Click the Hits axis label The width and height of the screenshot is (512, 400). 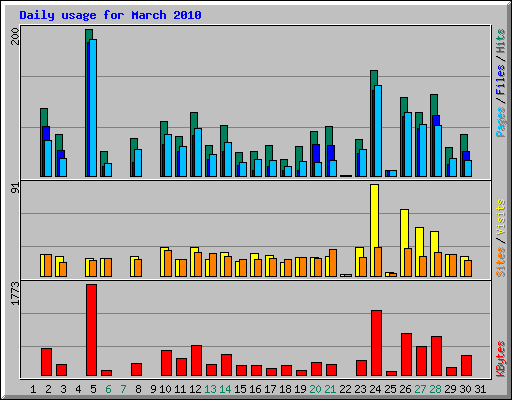500,41
